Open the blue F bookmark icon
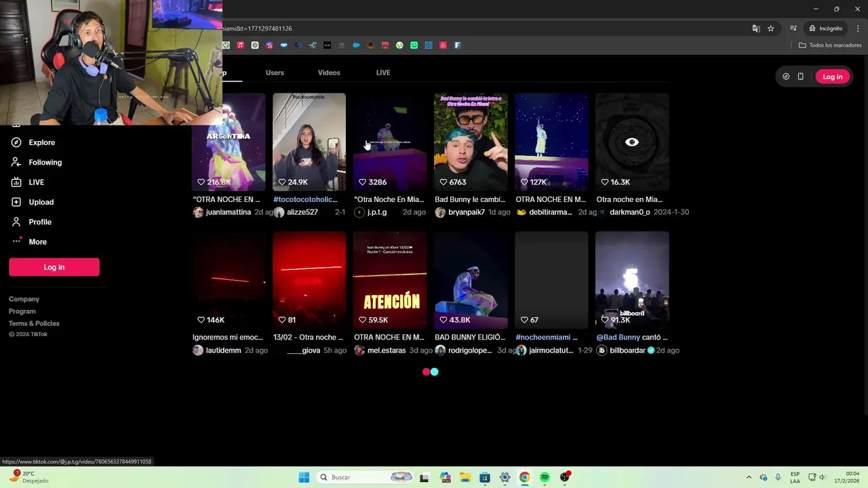 [458, 45]
